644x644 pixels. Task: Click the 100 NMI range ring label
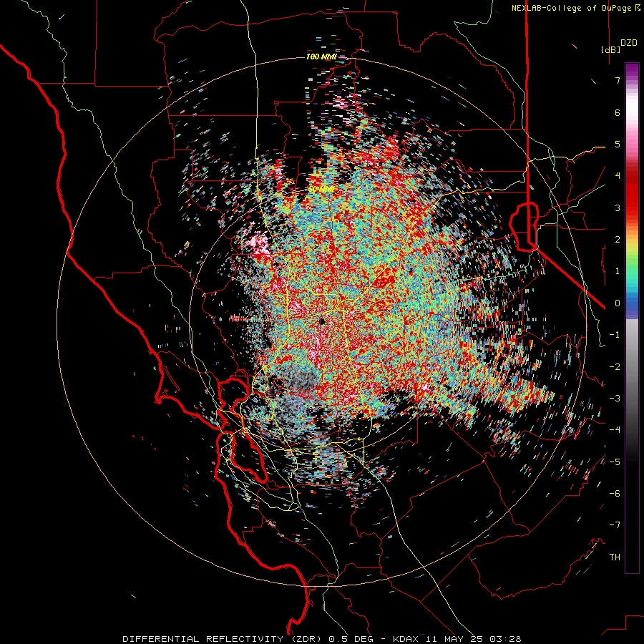click(321, 57)
